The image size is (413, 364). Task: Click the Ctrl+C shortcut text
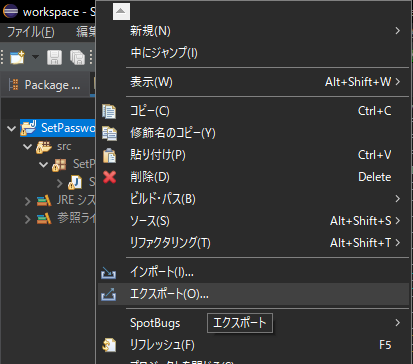pos(374,111)
